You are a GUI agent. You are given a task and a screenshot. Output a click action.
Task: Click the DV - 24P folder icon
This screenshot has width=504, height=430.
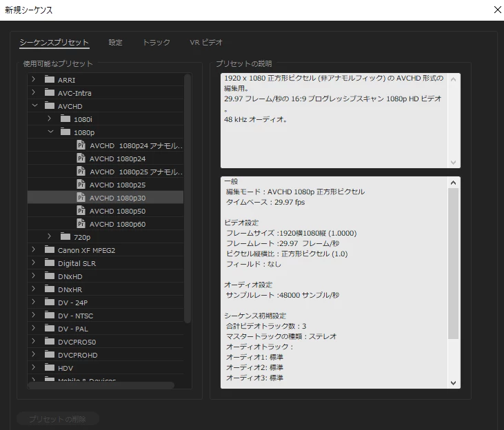click(x=50, y=303)
